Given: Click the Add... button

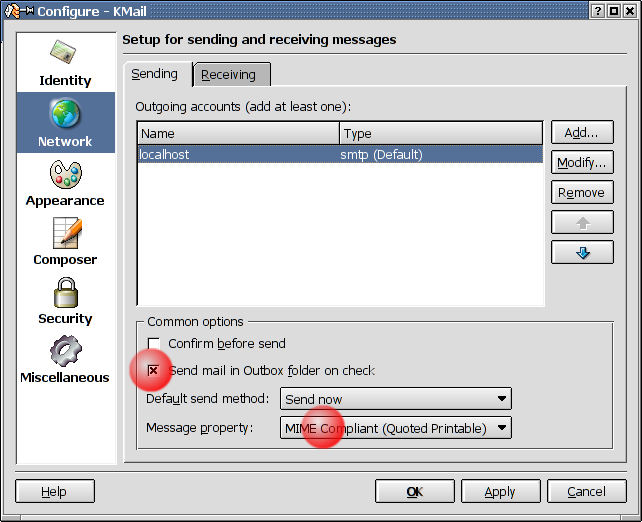Looking at the screenshot, I should tap(582, 132).
